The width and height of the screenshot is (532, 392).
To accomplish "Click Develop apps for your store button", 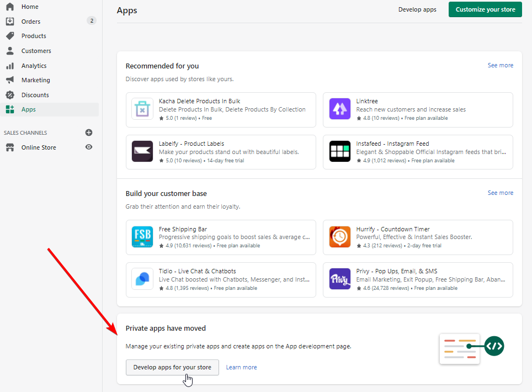I will pos(172,367).
